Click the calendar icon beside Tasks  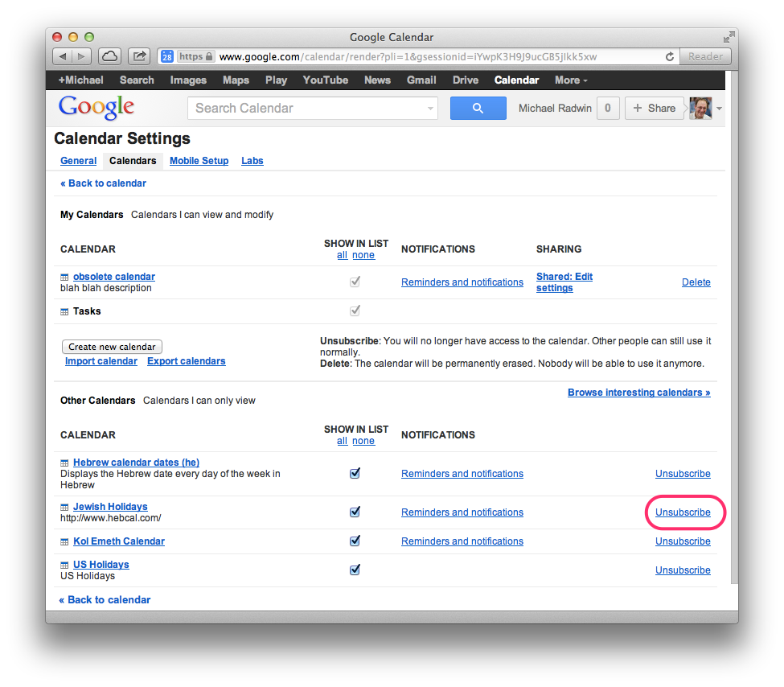[x=64, y=312]
